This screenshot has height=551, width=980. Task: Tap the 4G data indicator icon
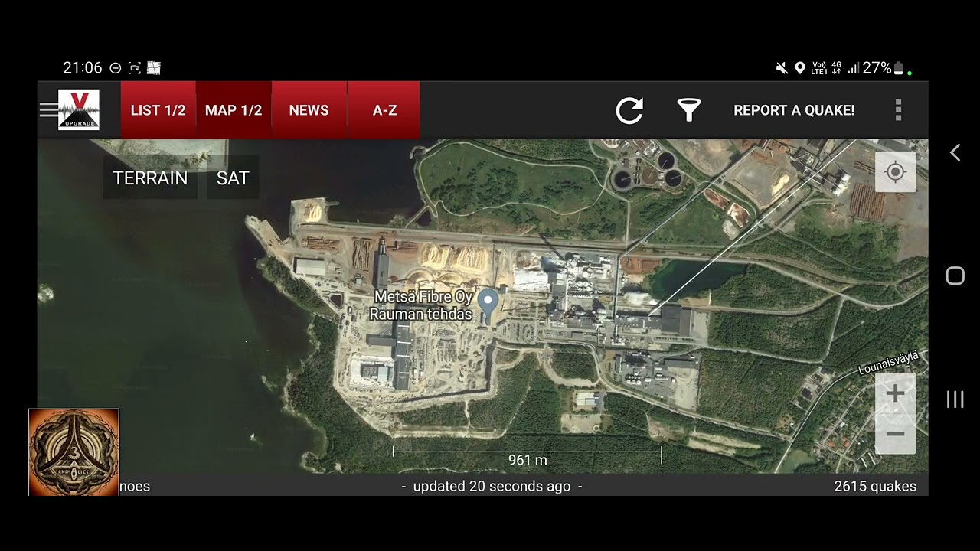click(x=837, y=68)
